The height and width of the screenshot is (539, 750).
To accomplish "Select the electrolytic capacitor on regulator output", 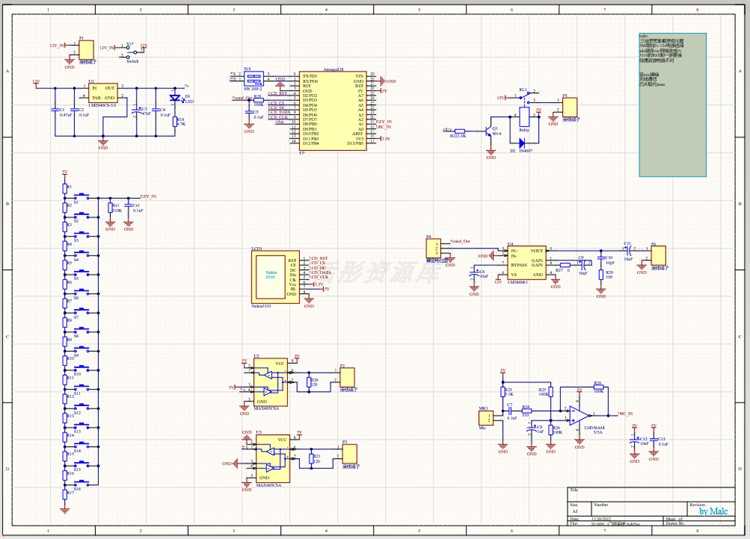I will point(137,110).
